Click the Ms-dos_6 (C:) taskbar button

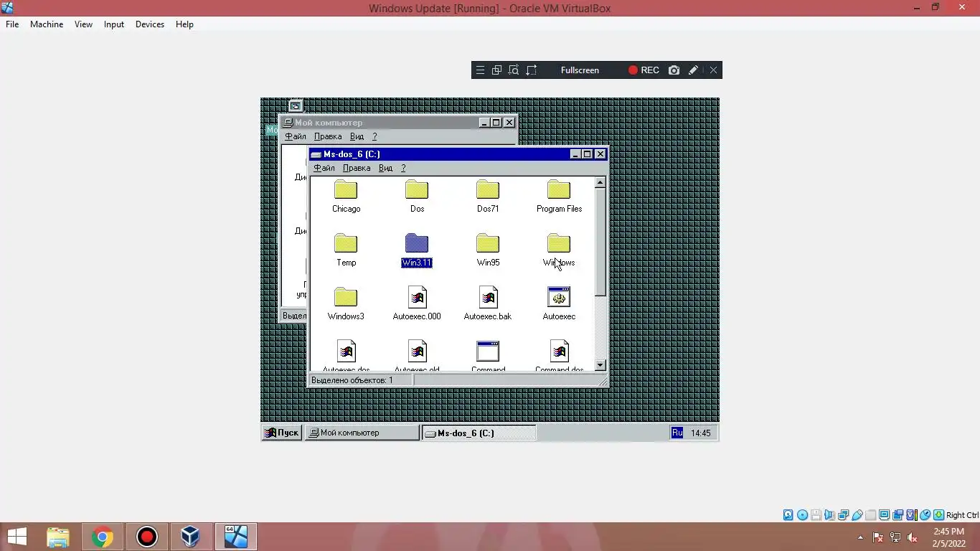click(x=479, y=433)
